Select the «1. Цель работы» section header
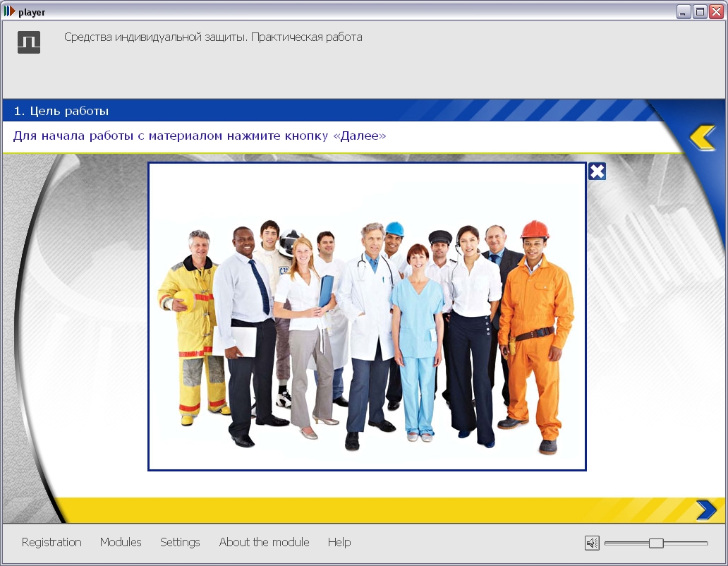Image resolution: width=728 pixels, height=566 pixels. pyautogui.click(x=61, y=111)
